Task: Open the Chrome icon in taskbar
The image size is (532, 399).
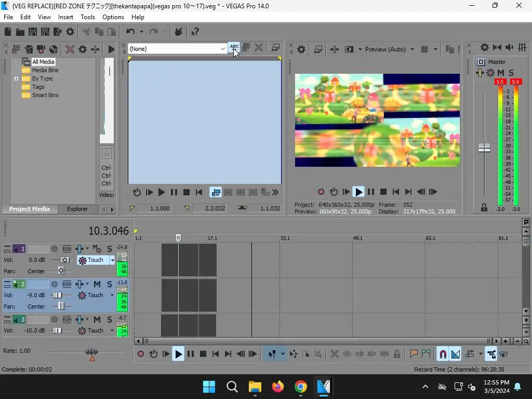Action: coord(301,387)
